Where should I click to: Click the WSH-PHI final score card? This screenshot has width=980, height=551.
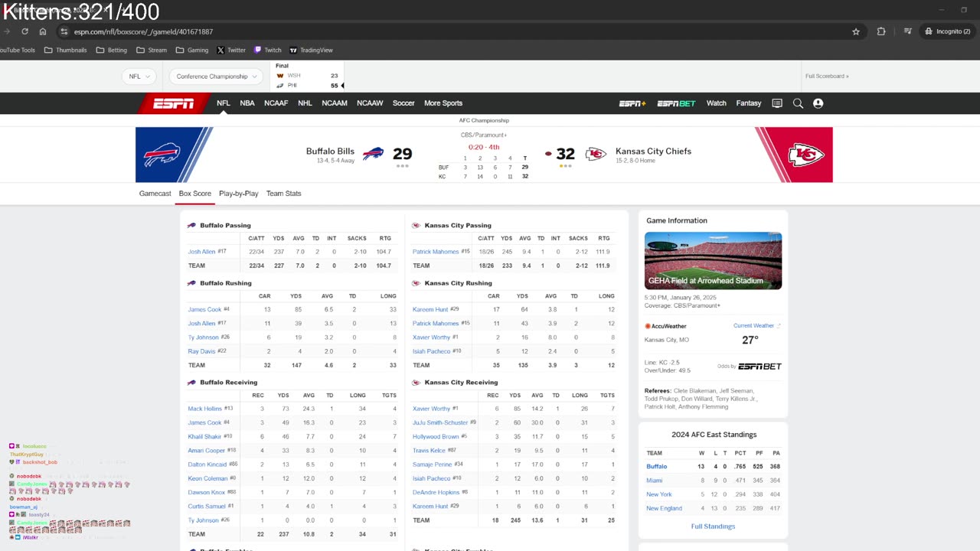coord(309,77)
